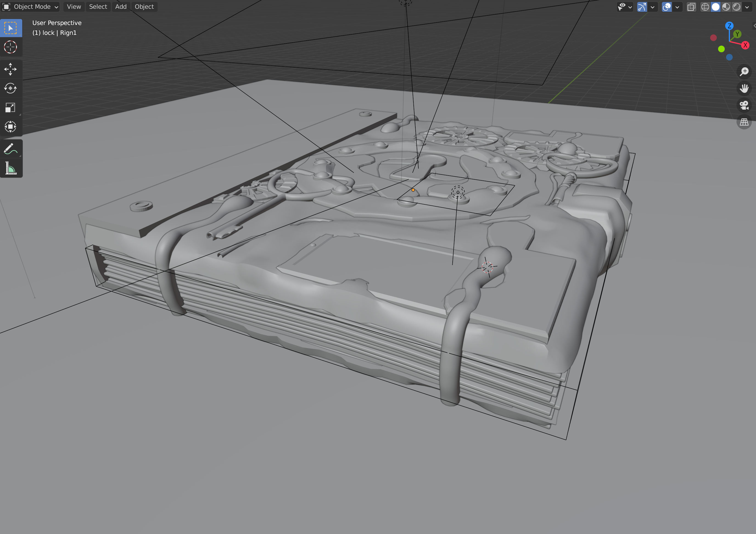The height and width of the screenshot is (534, 756).
Task: Select the Transform tool
Action: click(10, 127)
